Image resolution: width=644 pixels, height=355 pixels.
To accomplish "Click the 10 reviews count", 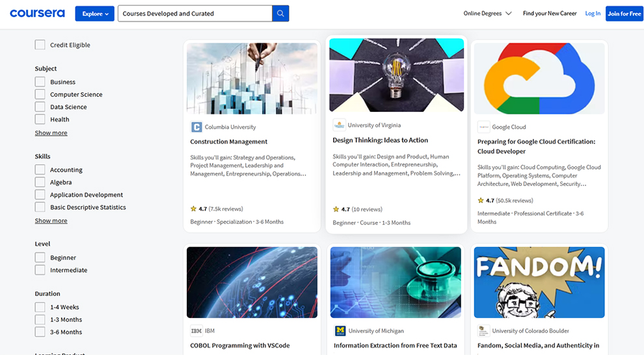I will point(367,209).
